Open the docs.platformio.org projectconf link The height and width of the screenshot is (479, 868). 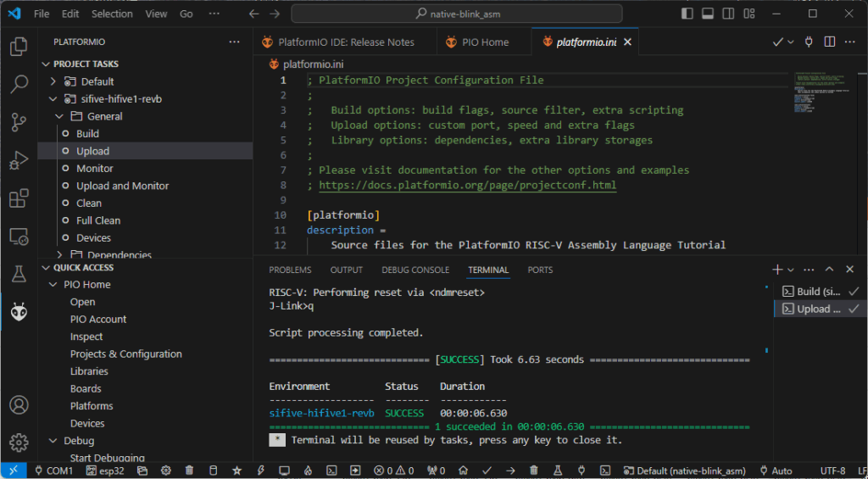467,185
